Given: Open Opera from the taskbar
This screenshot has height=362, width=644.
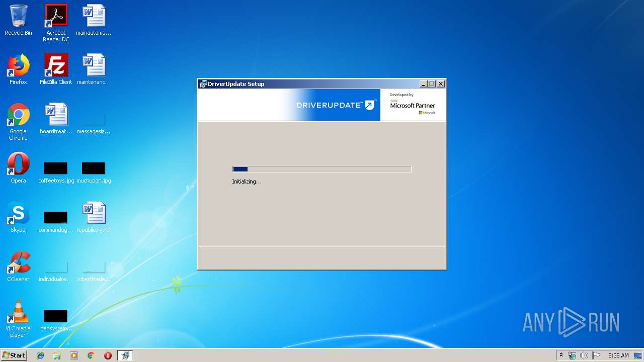Looking at the screenshot, I should click(x=108, y=355).
